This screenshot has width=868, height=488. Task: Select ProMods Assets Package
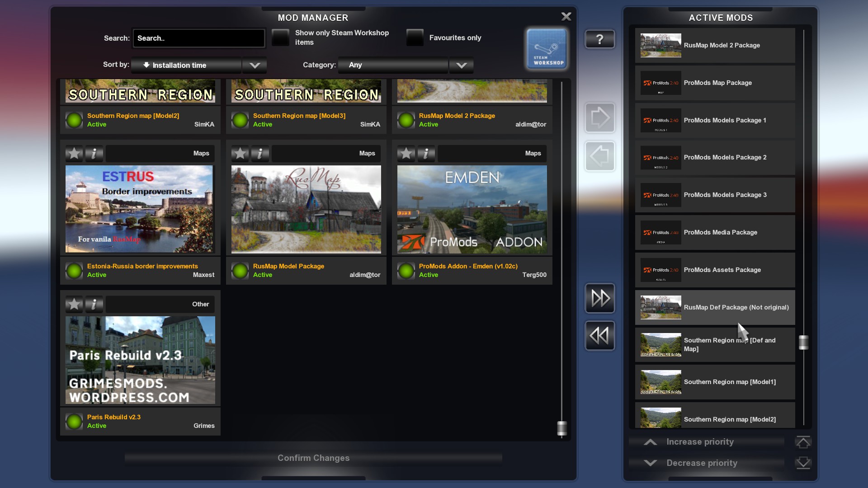tap(715, 270)
